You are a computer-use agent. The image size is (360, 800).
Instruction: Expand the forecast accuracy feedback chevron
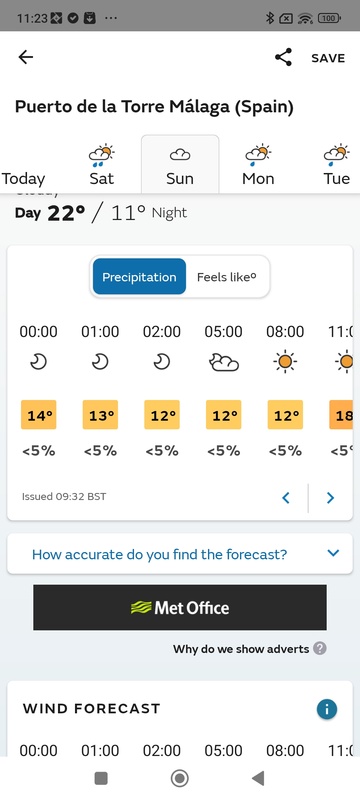pyautogui.click(x=333, y=553)
